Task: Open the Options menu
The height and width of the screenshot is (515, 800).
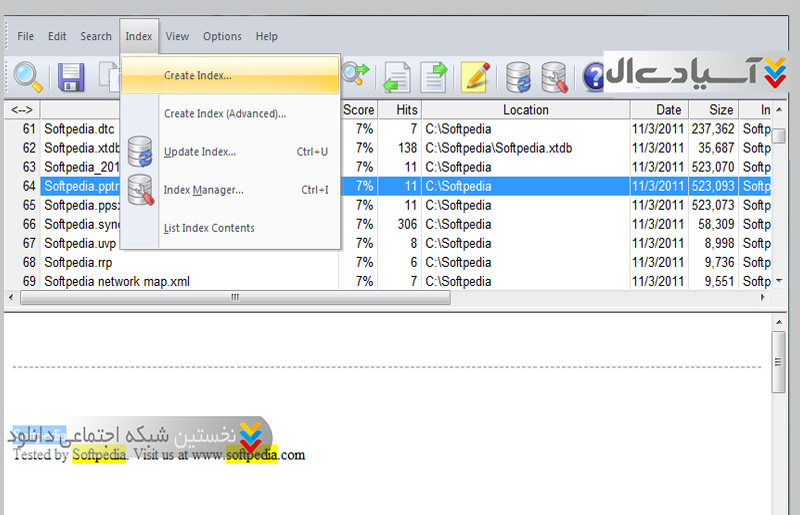Action: tap(222, 37)
